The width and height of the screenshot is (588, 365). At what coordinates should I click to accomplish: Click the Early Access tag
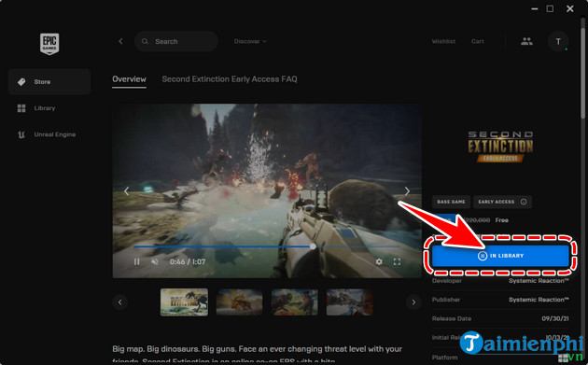click(x=502, y=202)
